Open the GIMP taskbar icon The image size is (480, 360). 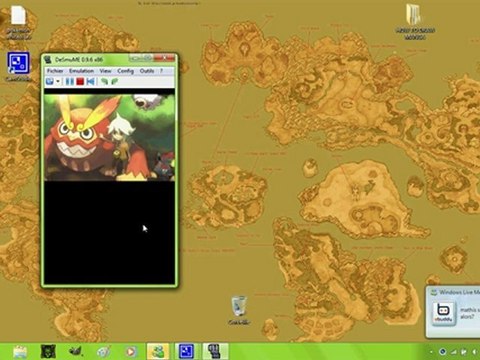[x=76, y=352]
